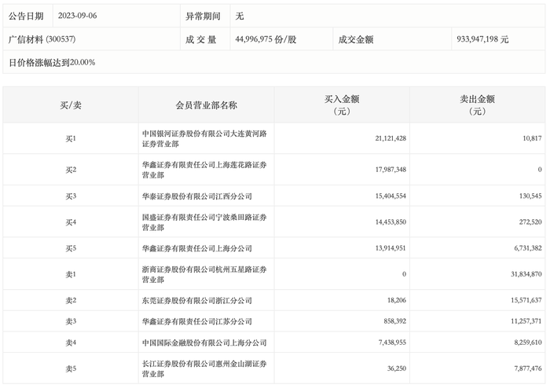
Task: Click the 31,834,870 sell amount cell
Action: tap(526, 274)
